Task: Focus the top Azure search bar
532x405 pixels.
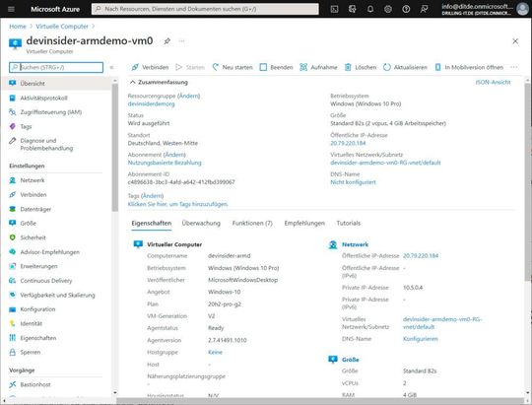Action: pos(205,9)
